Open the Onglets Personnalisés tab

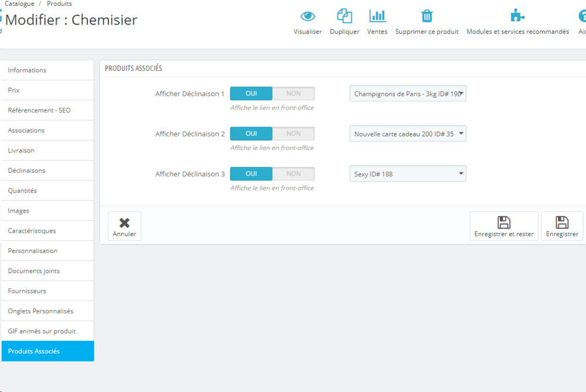point(48,311)
